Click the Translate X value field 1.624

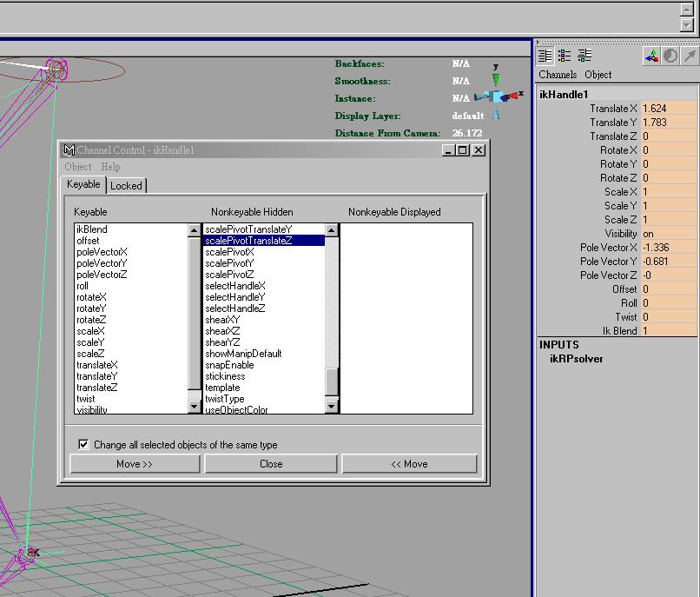669,109
